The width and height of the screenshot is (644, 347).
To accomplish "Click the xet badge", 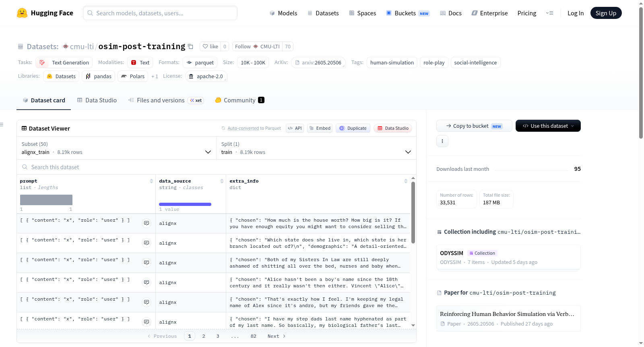I will click(196, 100).
